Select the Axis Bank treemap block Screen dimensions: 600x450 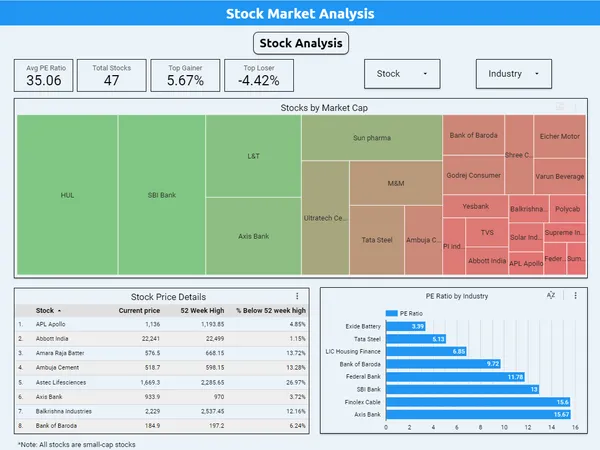pos(253,236)
